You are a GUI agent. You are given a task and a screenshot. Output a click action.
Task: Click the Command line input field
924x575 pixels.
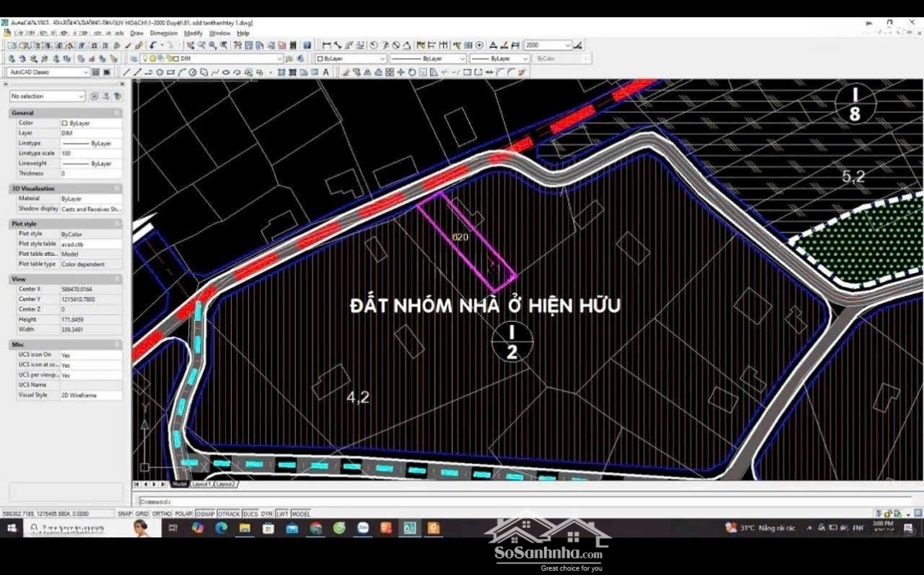coord(513,501)
